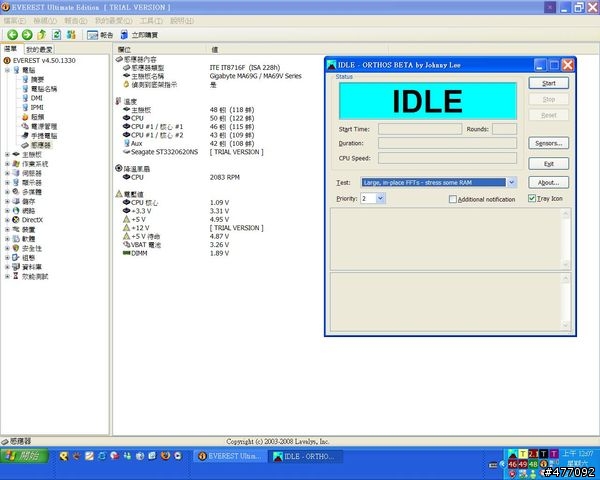The height and width of the screenshot is (480, 600).
Task: Uncheck the Tray Icon checkbox
Action: click(532, 198)
